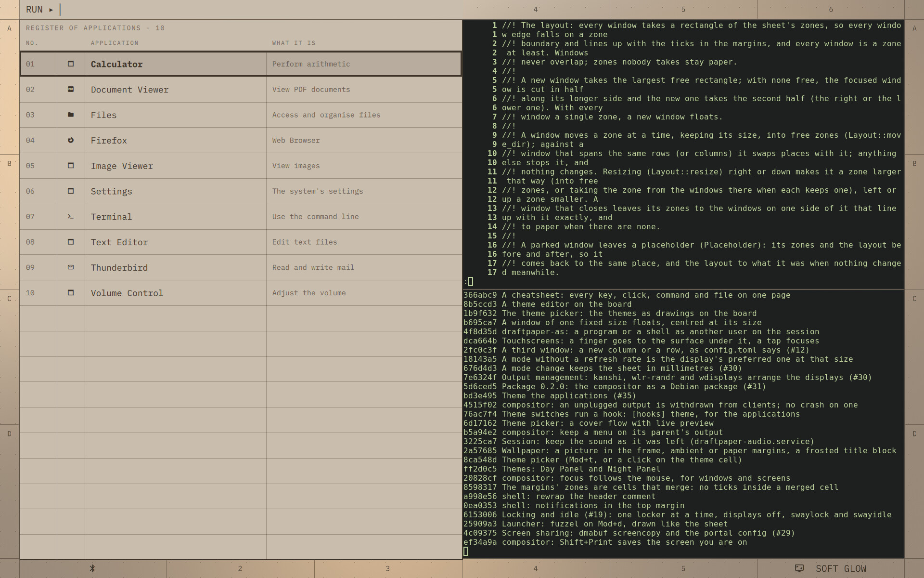Select the Text Editor entry
This screenshot has height=578, width=924.
pos(241,242)
